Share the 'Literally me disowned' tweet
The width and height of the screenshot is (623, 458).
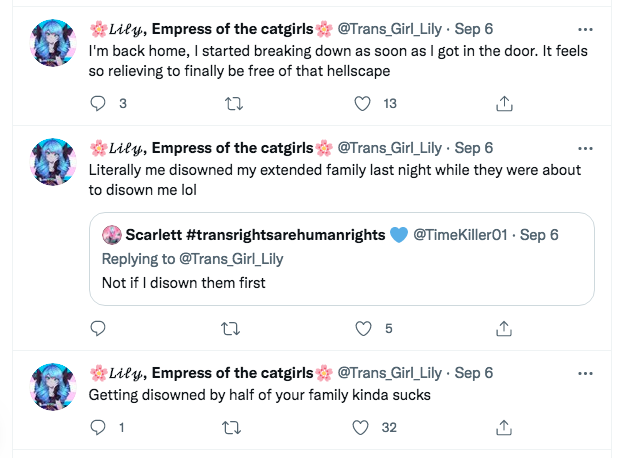(504, 329)
